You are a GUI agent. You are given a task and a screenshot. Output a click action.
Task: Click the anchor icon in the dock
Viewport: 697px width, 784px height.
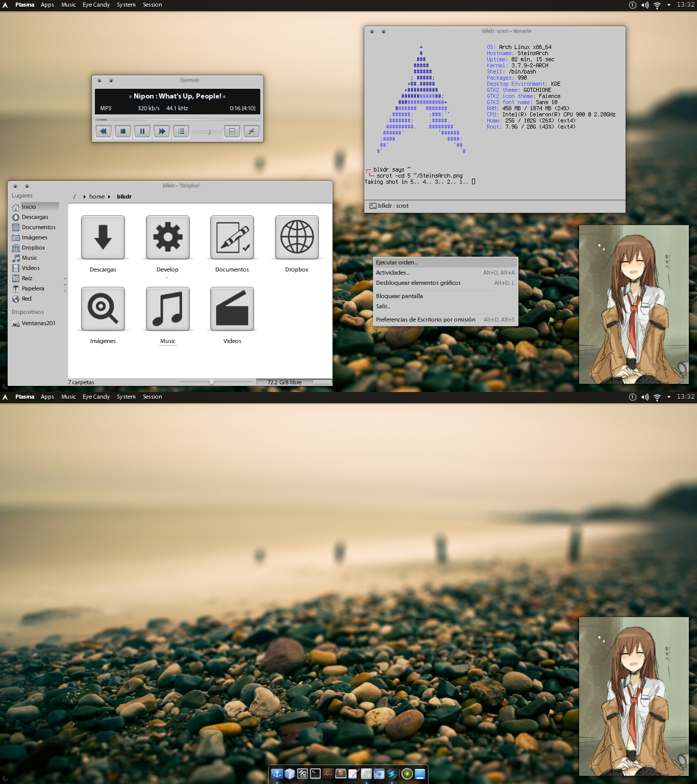[277, 774]
